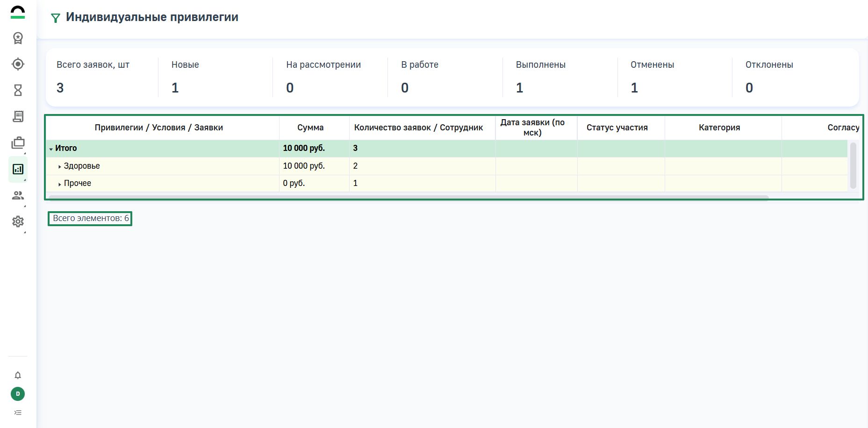868x428 pixels.
Task: Click the table vertical scrollbar
Action: tap(853, 165)
